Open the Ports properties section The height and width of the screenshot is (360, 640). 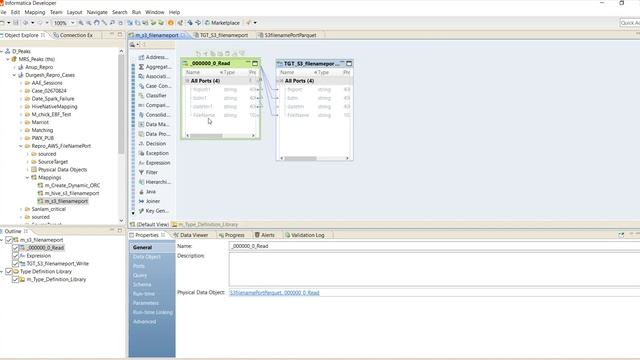pyautogui.click(x=139, y=266)
